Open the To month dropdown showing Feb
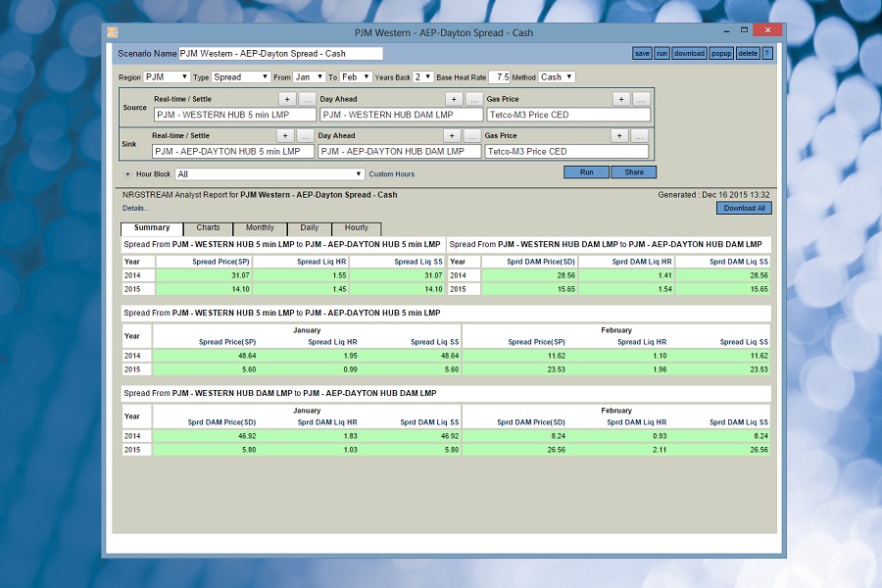The image size is (882, 588). 356,77
